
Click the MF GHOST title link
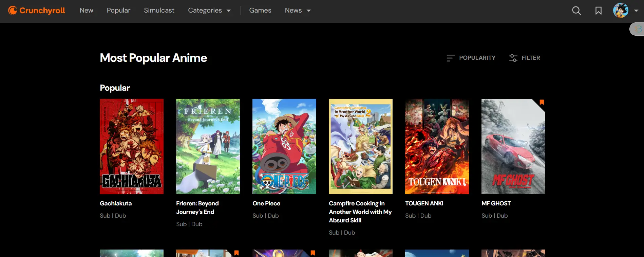click(496, 203)
